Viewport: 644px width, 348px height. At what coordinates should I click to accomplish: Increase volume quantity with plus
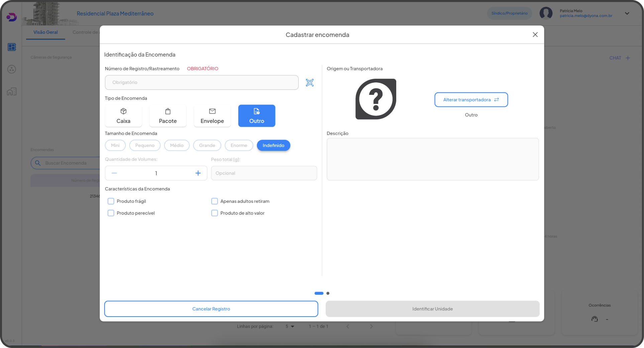tap(198, 173)
